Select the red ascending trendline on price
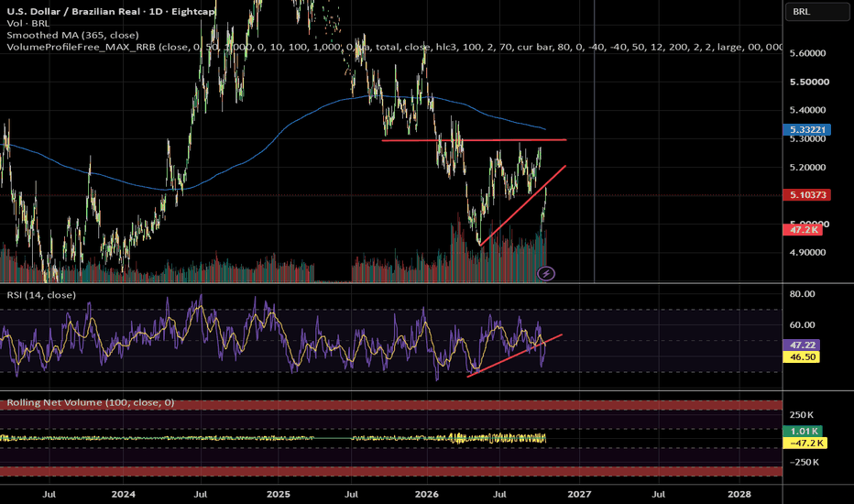The image size is (854, 504). (523, 205)
